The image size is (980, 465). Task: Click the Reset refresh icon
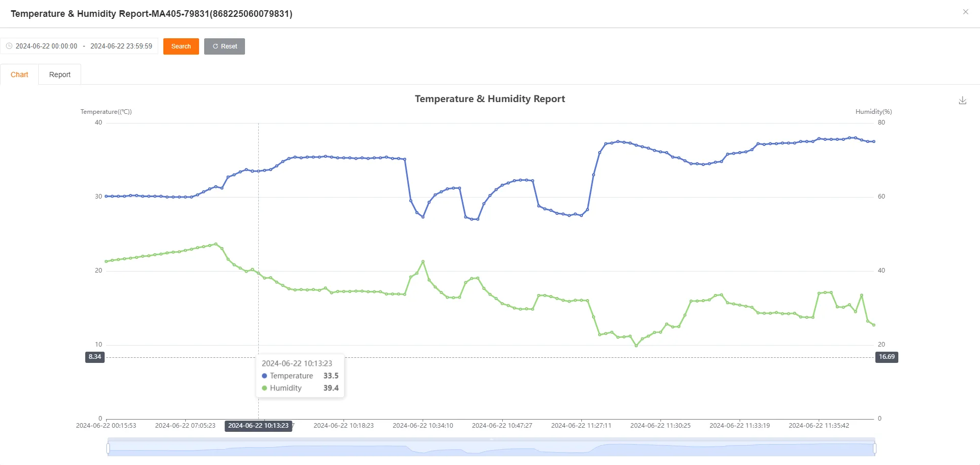(214, 46)
